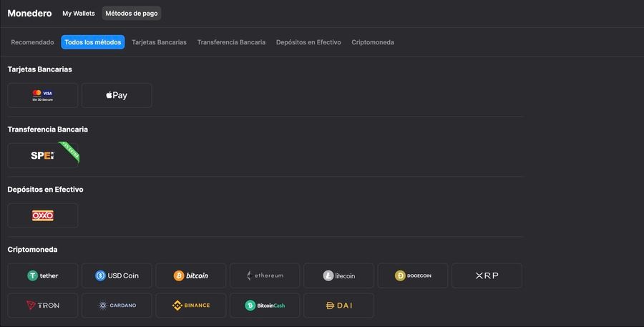Filter by Tarjetas Bancarias tab
644x327 pixels.
point(159,42)
